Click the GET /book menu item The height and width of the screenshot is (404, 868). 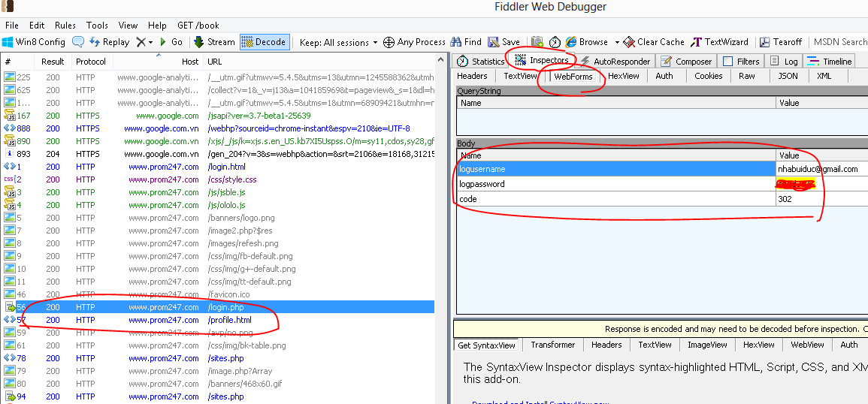click(x=198, y=26)
